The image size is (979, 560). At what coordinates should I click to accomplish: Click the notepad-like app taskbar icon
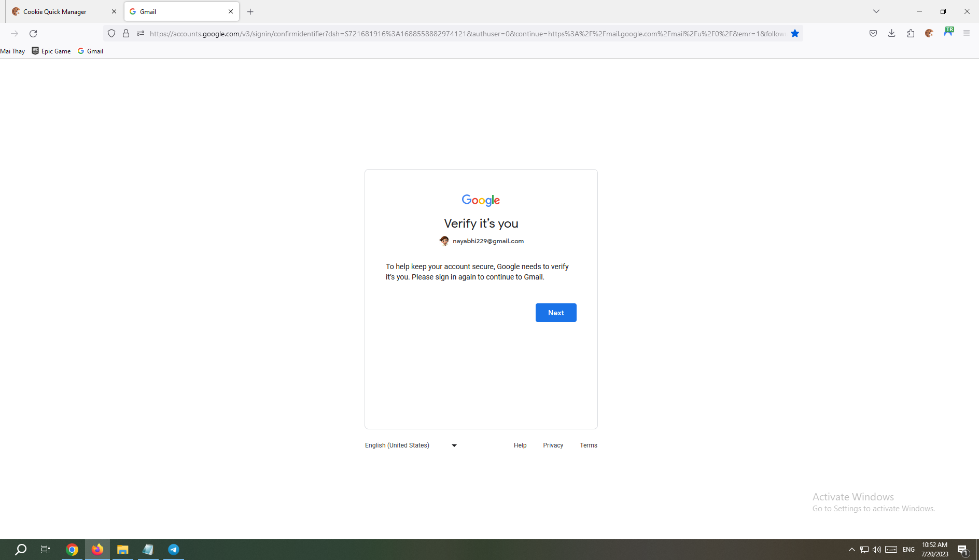coord(148,550)
